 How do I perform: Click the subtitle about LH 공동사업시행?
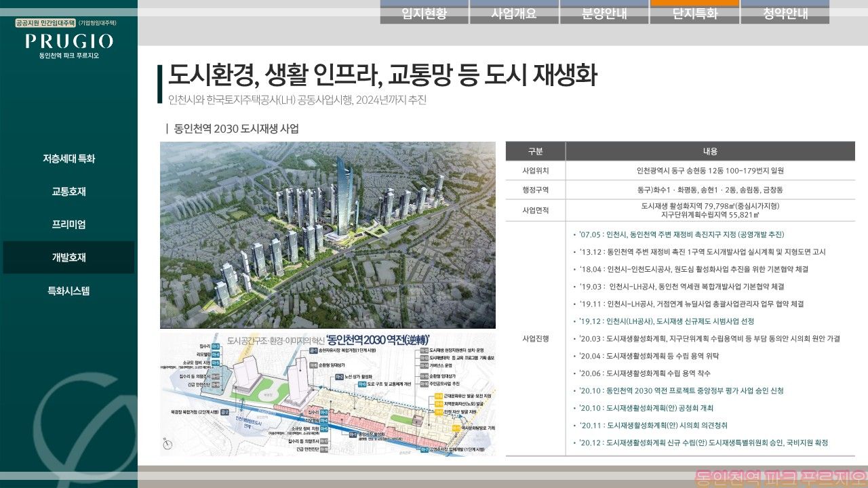(x=298, y=100)
